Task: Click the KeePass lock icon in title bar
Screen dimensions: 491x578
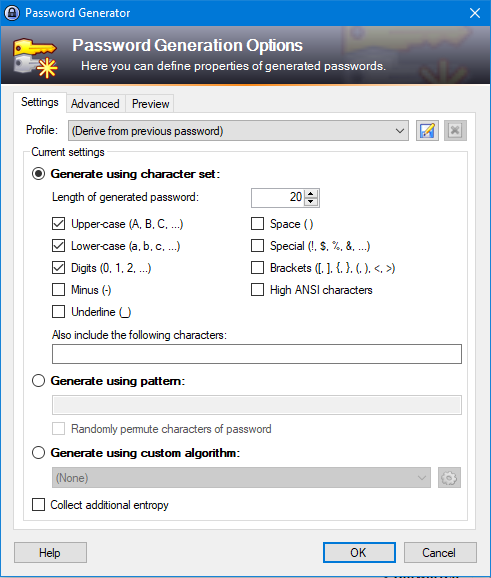Action: [x=12, y=13]
